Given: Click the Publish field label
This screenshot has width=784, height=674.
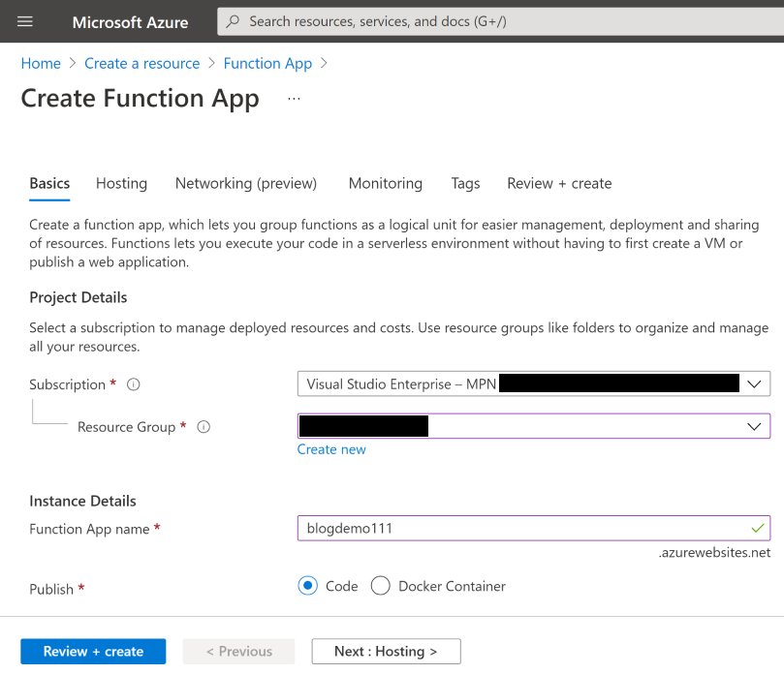Looking at the screenshot, I should [51, 589].
